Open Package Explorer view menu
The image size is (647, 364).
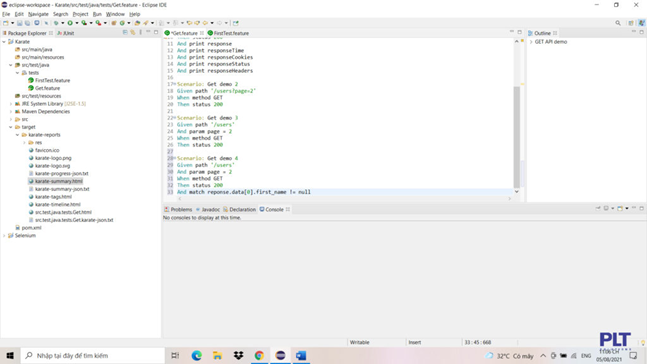pos(141,32)
